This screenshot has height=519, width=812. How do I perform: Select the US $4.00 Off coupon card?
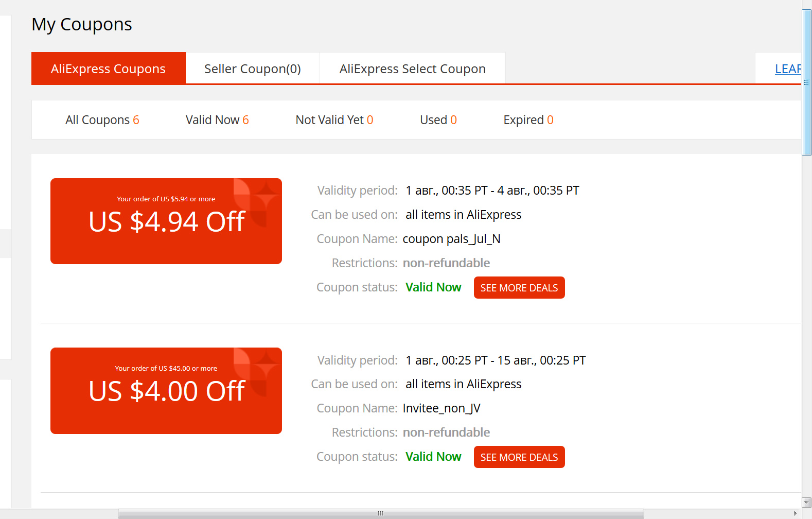(166, 391)
